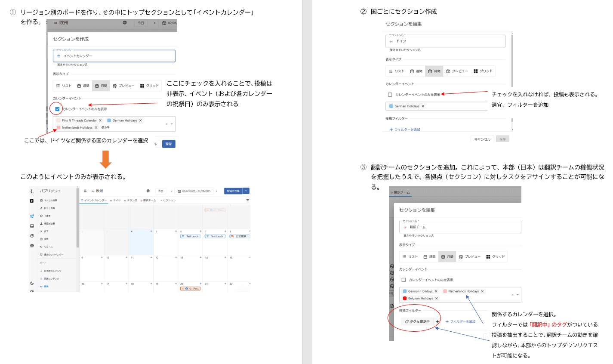Check カレンダーイベントのみを表示 in ドイツ section dialog
613x364 pixels.
(390, 95)
